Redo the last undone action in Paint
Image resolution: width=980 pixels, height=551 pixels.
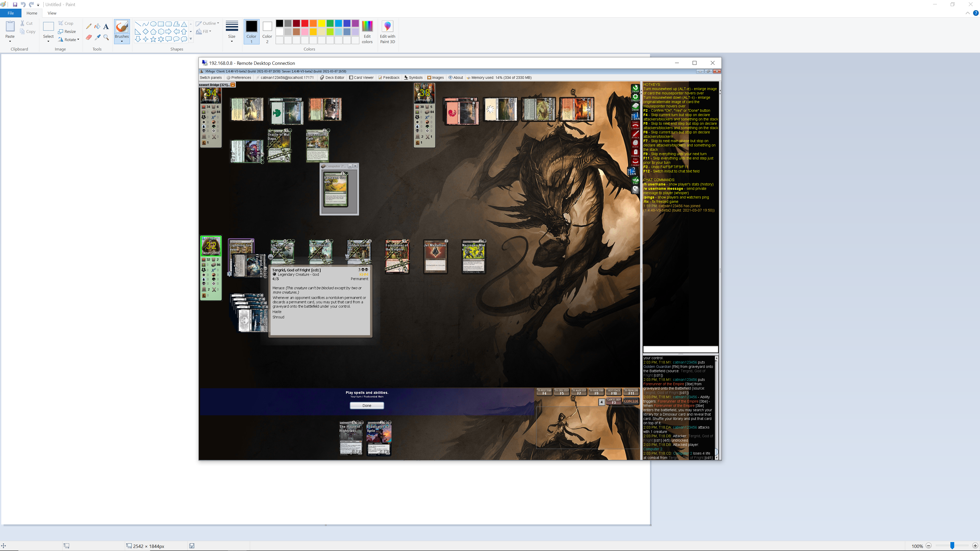[x=31, y=5]
